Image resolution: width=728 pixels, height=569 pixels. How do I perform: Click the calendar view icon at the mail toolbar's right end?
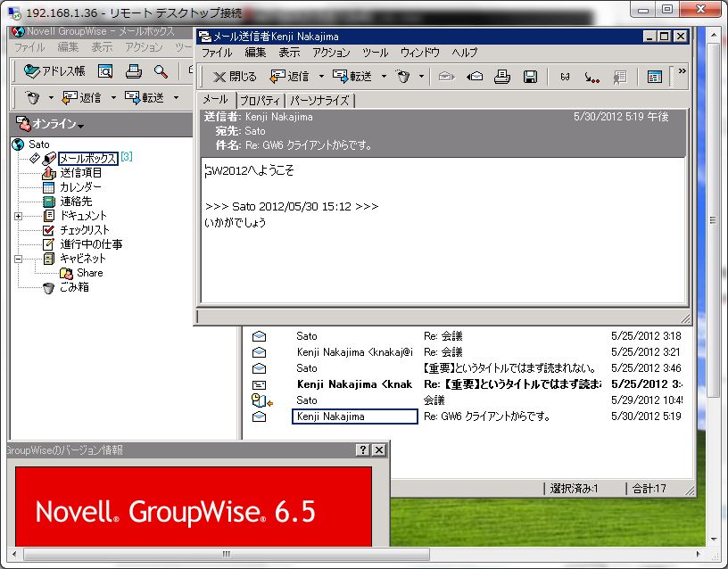click(654, 77)
